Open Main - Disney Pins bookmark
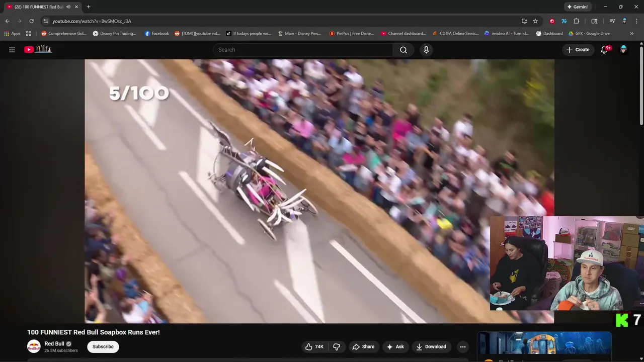This screenshot has width=644, height=362. tap(299, 34)
